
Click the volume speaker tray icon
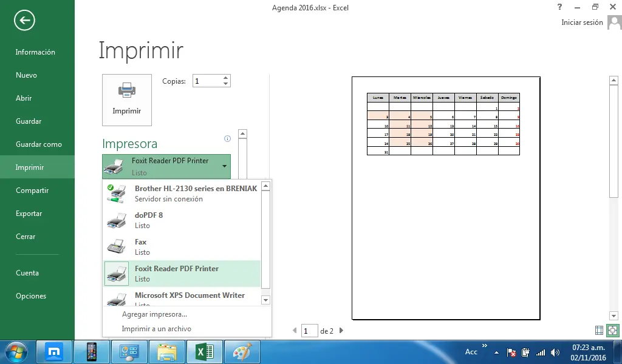pyautogui.click(x=555, y=352)
